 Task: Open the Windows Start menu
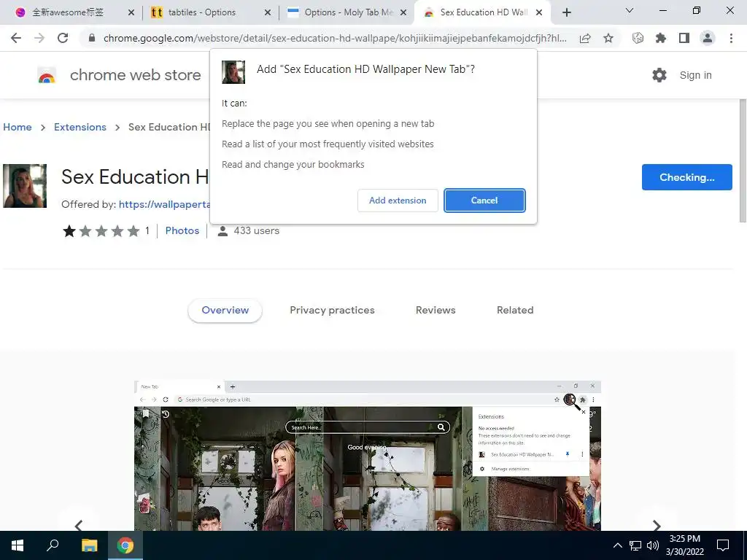18,545
